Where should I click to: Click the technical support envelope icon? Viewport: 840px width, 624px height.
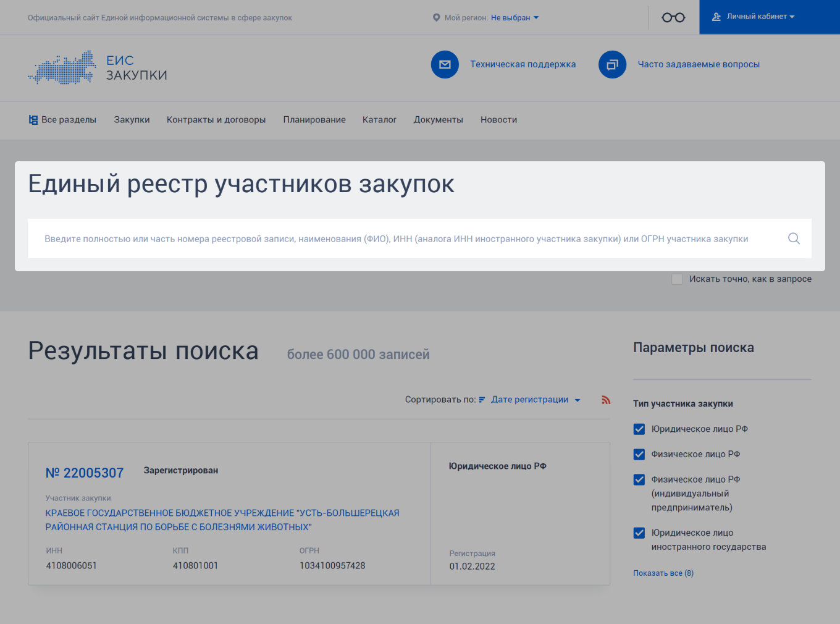[445, 64]
